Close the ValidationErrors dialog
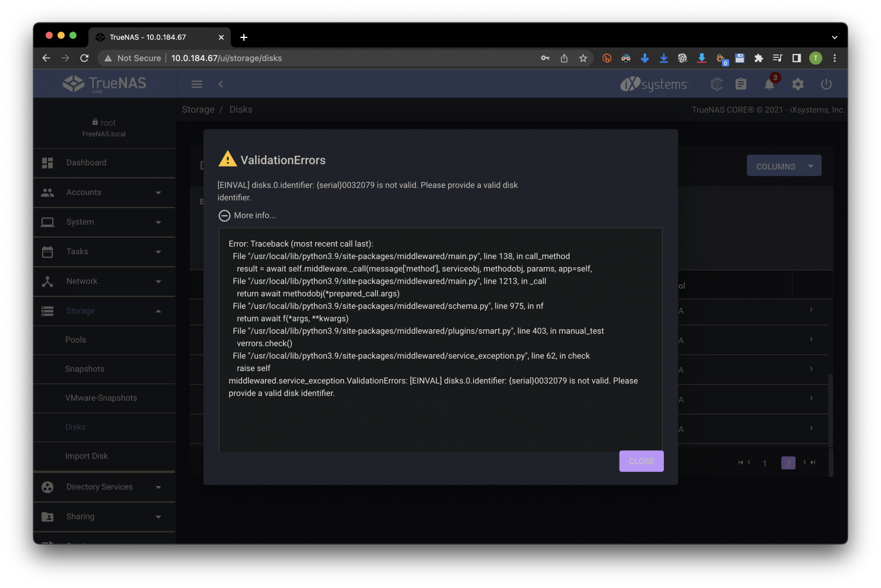This screenshot has width=881, height=588. (641, 461)
